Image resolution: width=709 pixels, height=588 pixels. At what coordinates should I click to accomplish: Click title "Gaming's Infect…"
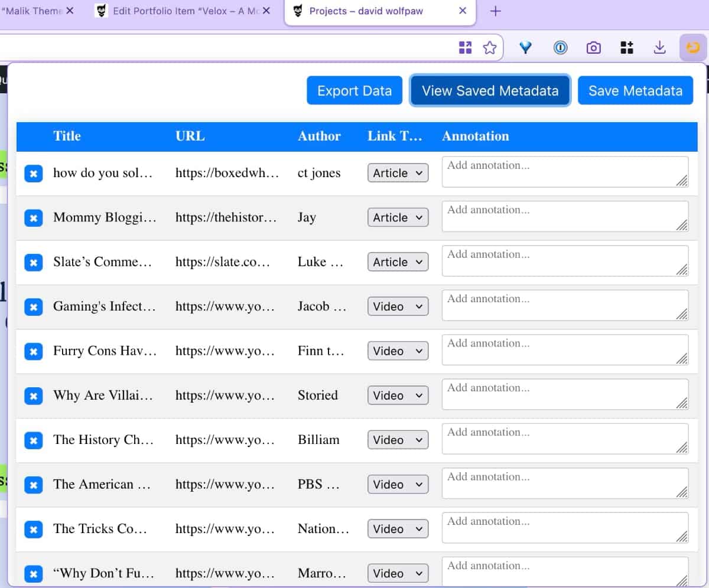point(105,306)
